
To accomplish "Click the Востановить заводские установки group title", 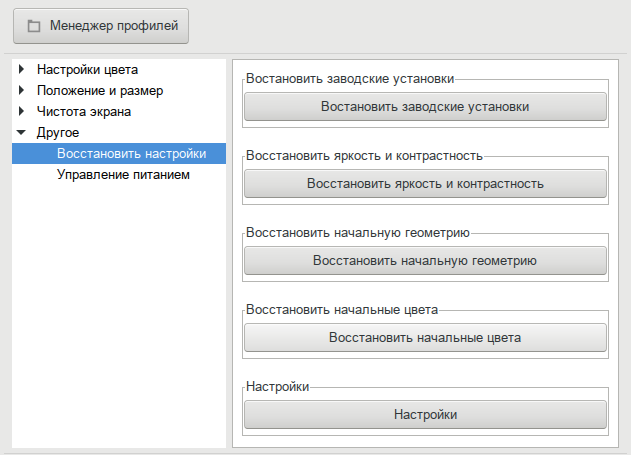I will pyautogui.click(x=350, y=78).
